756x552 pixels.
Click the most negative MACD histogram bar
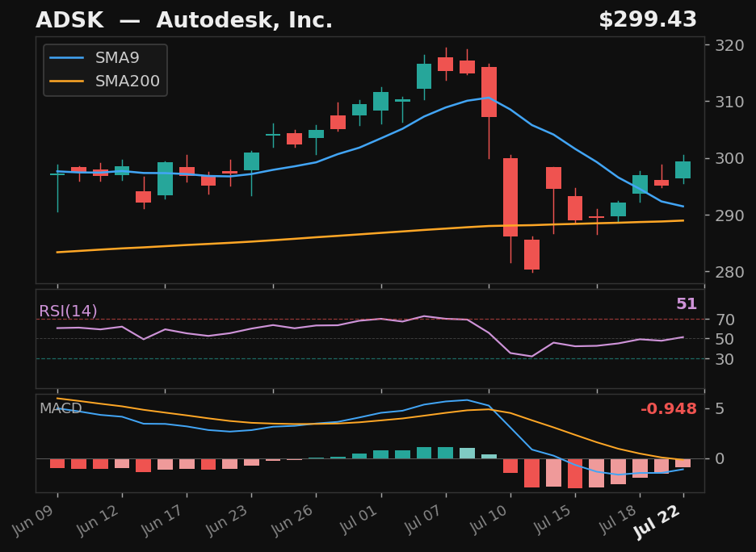[x=575, y=474]
